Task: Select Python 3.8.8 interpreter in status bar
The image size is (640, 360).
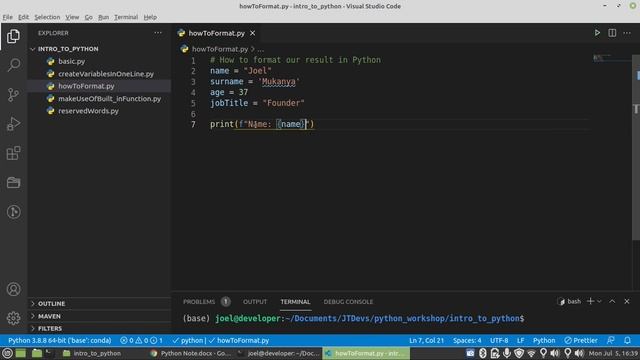Action: coord(60,340)
